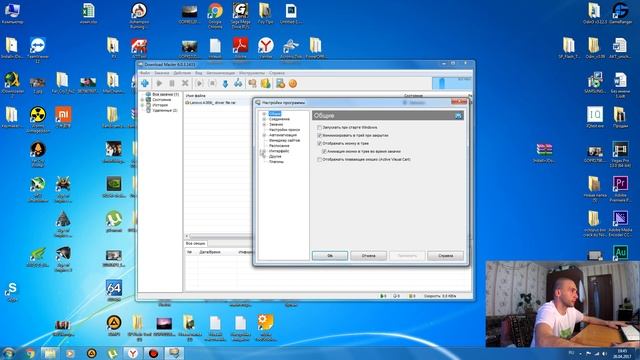Select Настройки прокси in settings tree

point(284,130)
